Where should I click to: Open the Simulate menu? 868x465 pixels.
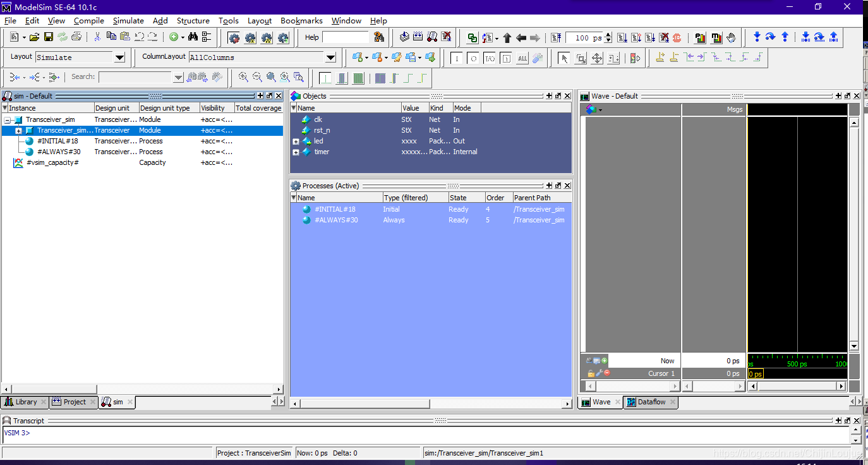(128, 20)
